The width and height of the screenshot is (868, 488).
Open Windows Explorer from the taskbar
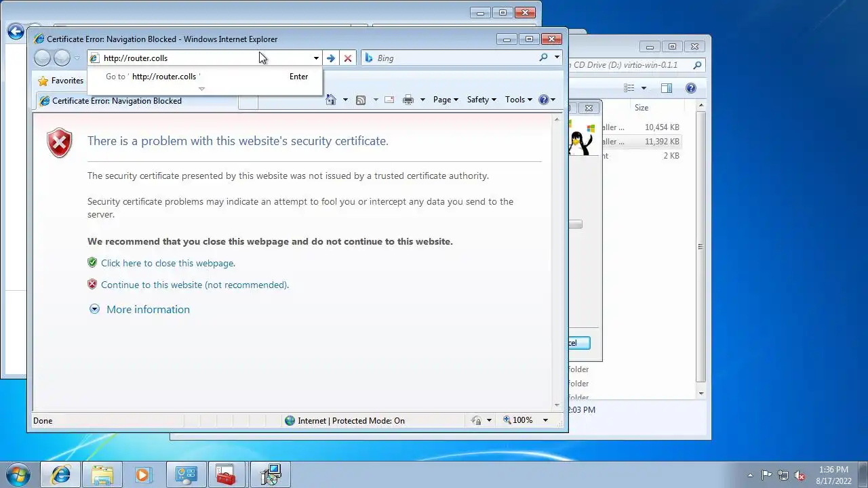click(x=102, y=475)
